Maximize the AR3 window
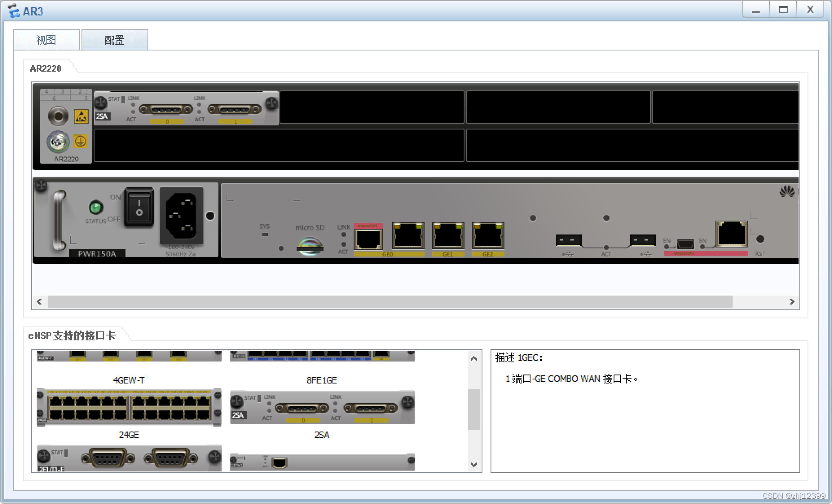The height and width of the screenshot is (504, 832). click(783, 10)
